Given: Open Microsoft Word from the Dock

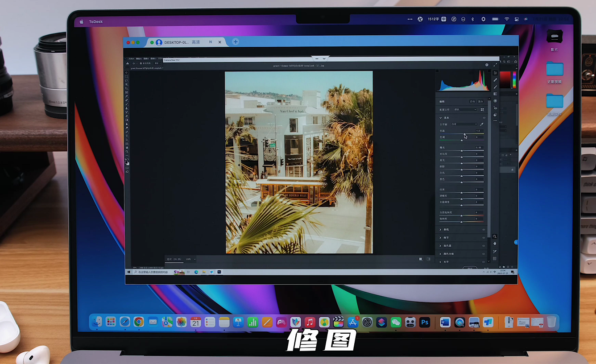Looking at the screenshot, I should point(445,322).
